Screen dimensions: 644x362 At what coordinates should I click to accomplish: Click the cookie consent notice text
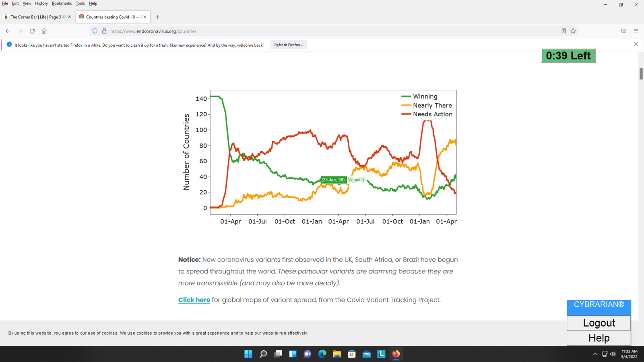[x=158, y=333]
